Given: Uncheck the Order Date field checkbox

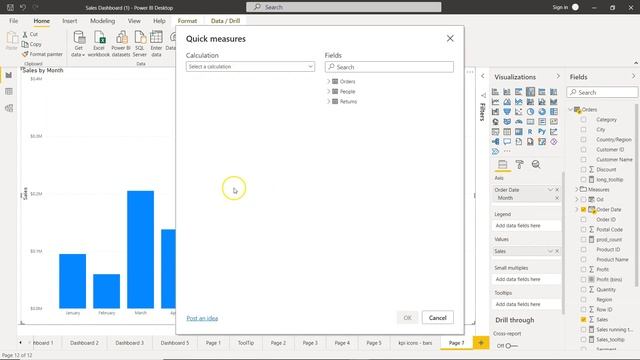Looking at the screenshot, I should point(583,209).
